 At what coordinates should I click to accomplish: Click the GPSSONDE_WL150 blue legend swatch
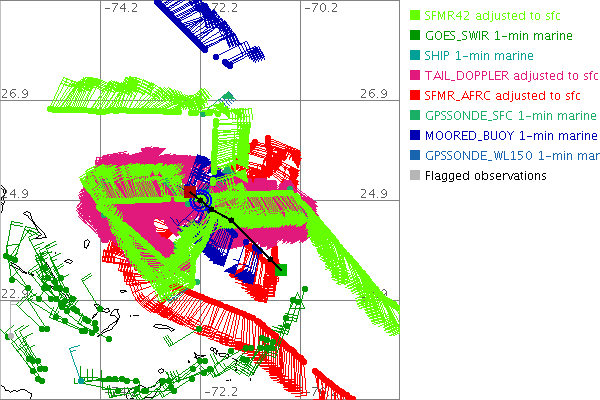click(415, 156)
